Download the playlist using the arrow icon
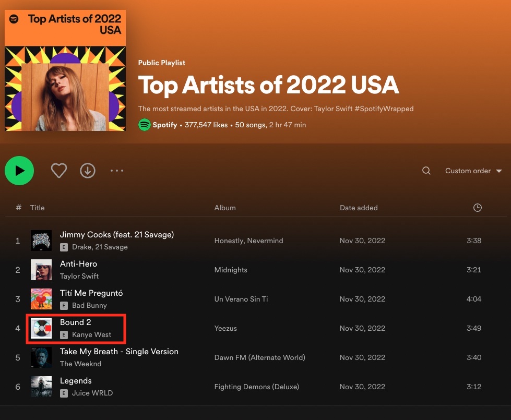The height and width of the screenshot is (420, 511). click(x=88, y=171)
